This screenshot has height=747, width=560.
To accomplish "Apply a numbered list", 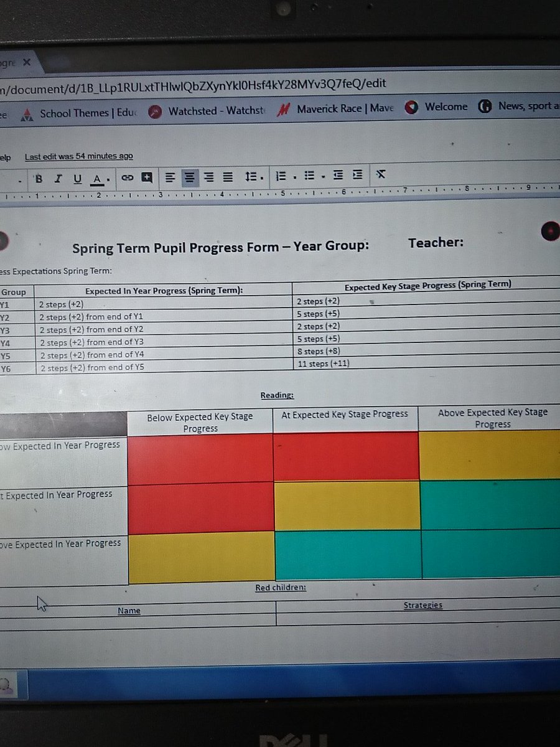I will click(x=281, y=176).
